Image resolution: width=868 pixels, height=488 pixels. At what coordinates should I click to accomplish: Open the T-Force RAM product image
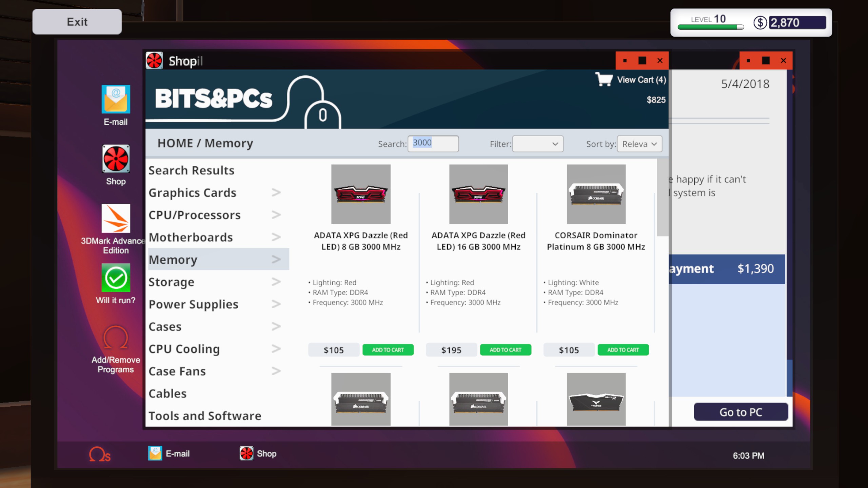596,399
